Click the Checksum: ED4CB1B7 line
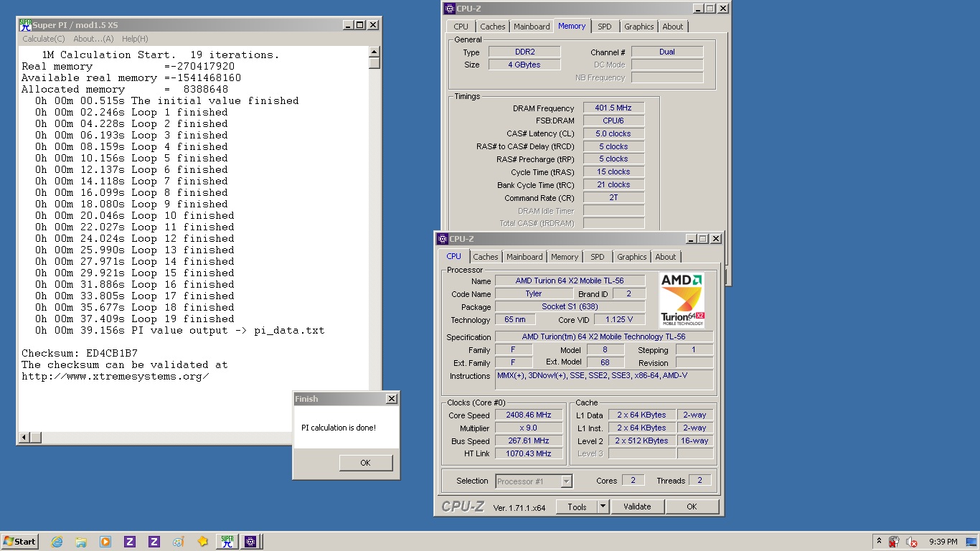Screen dimensions: 980x551 pos(80,354)
